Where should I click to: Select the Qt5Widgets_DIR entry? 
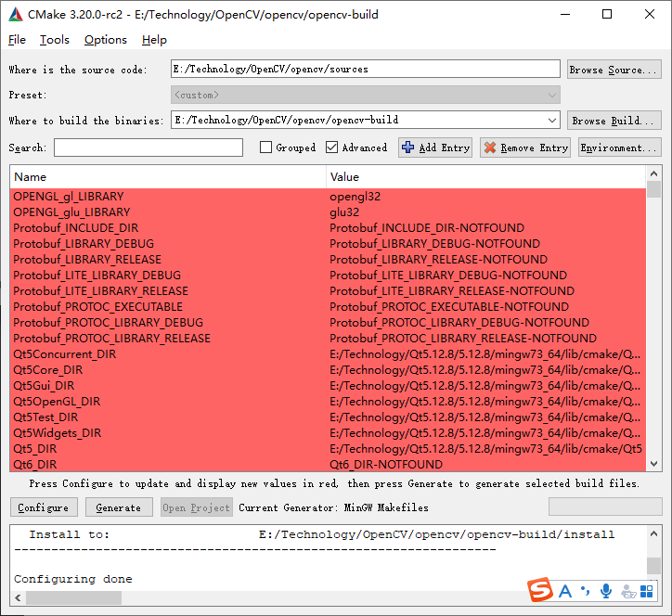click(58, 433)
